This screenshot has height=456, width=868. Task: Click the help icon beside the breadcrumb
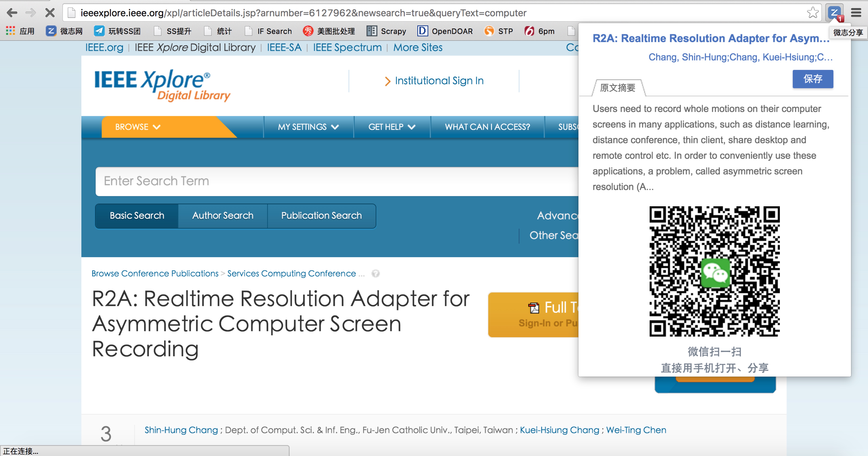375,273
